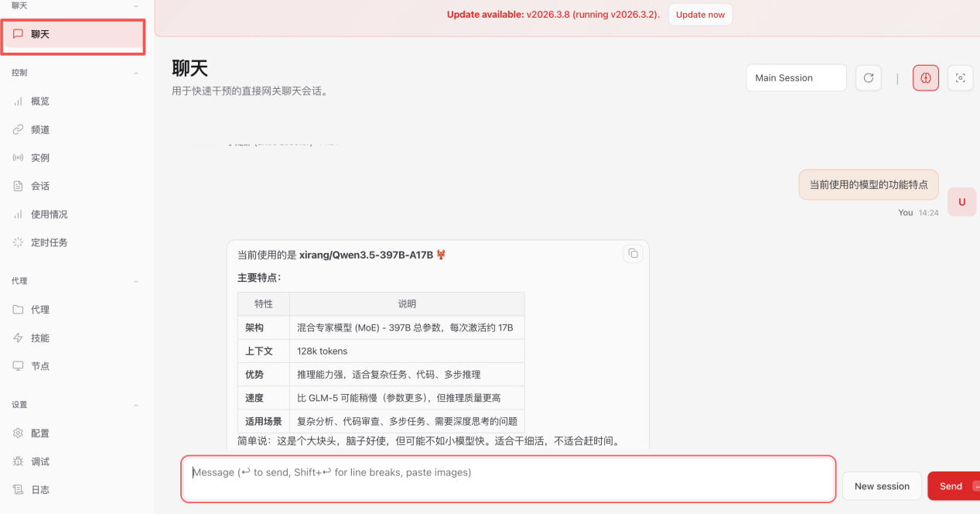This screenshot has width=980, height=514.
Task: Toggle the focus mode icon button
Action: pos(960,78)
